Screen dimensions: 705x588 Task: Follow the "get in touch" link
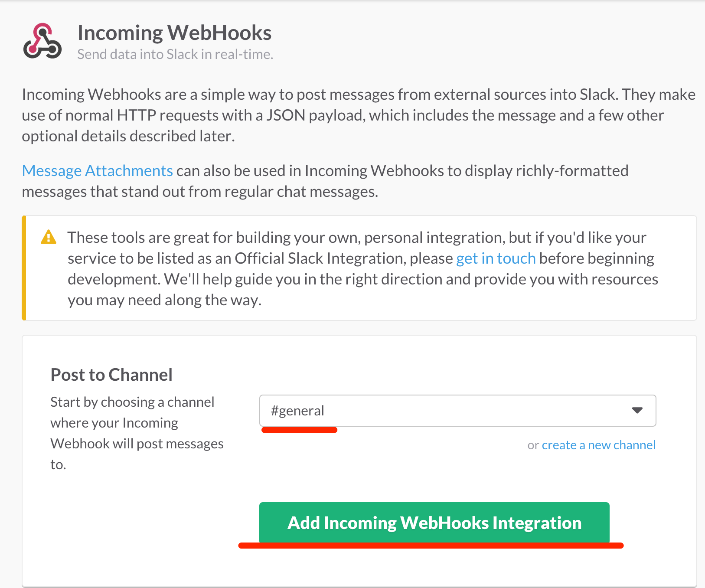(x=496, y=258)
